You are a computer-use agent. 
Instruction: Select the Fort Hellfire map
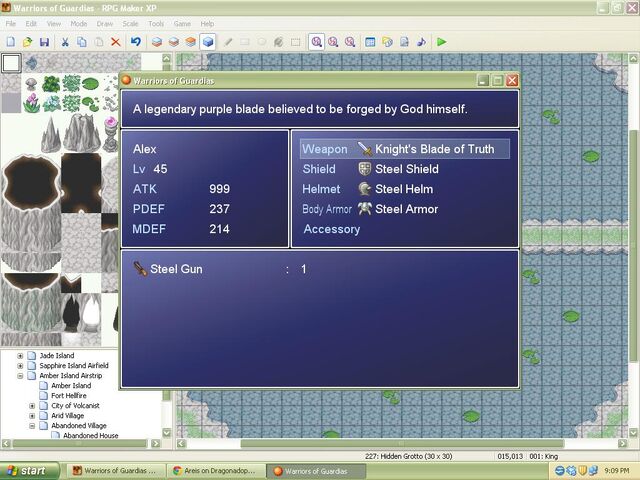69,396
